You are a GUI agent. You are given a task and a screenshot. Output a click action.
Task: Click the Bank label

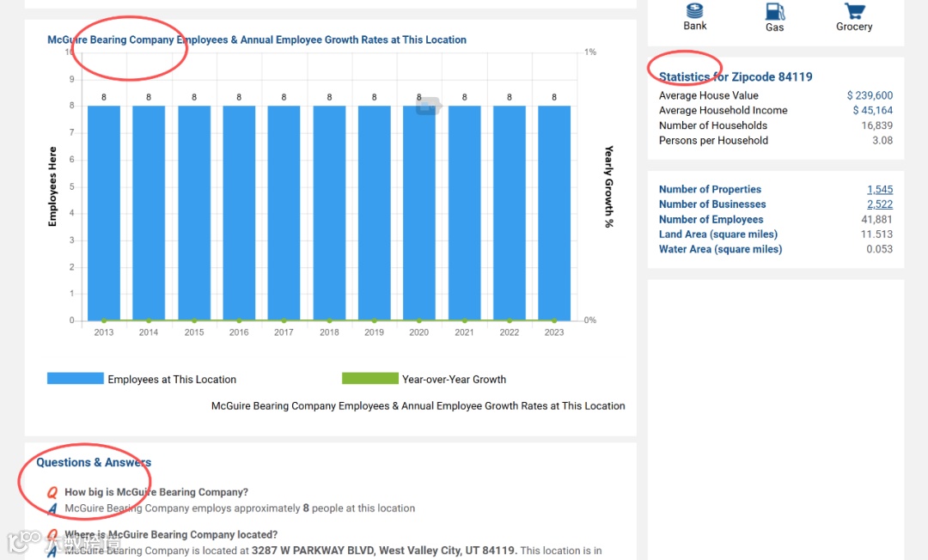click(695, 26)
